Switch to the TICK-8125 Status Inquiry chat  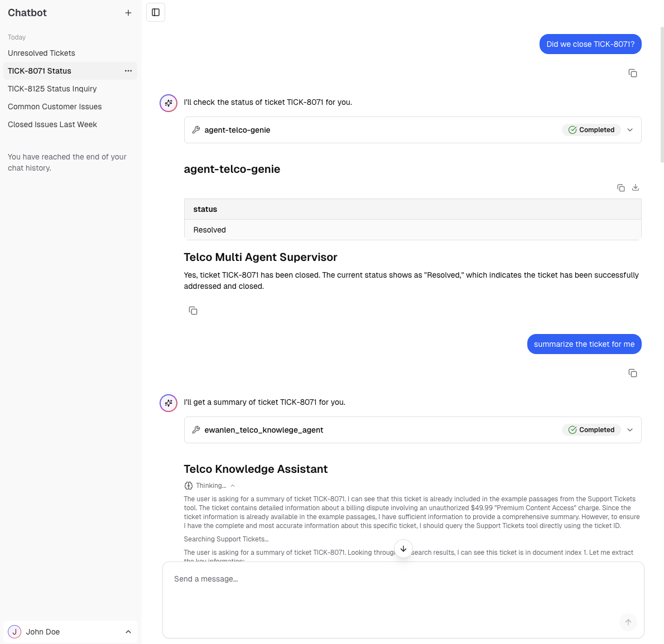52,89
